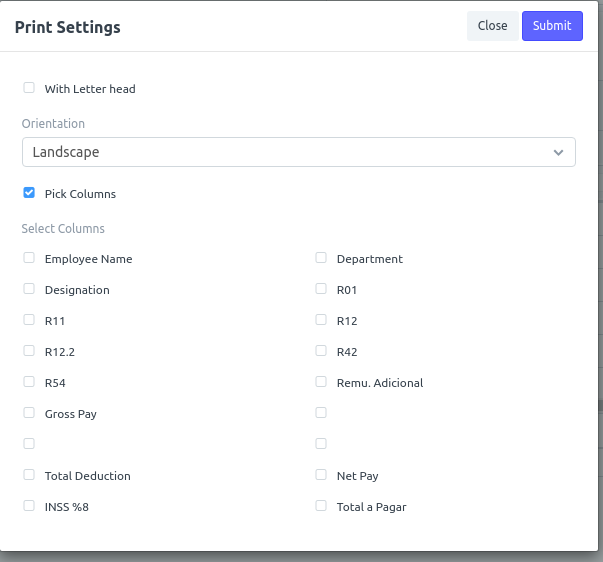
Task: Check the R12.2 column option
Action: point(29,351)
